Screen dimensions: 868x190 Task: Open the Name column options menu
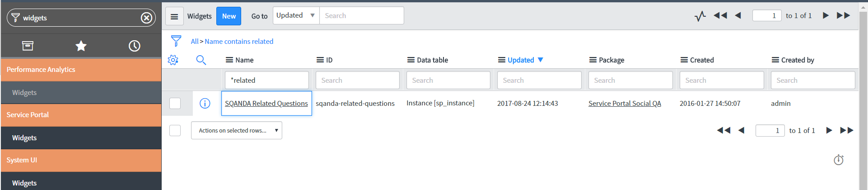pos(229,60)
